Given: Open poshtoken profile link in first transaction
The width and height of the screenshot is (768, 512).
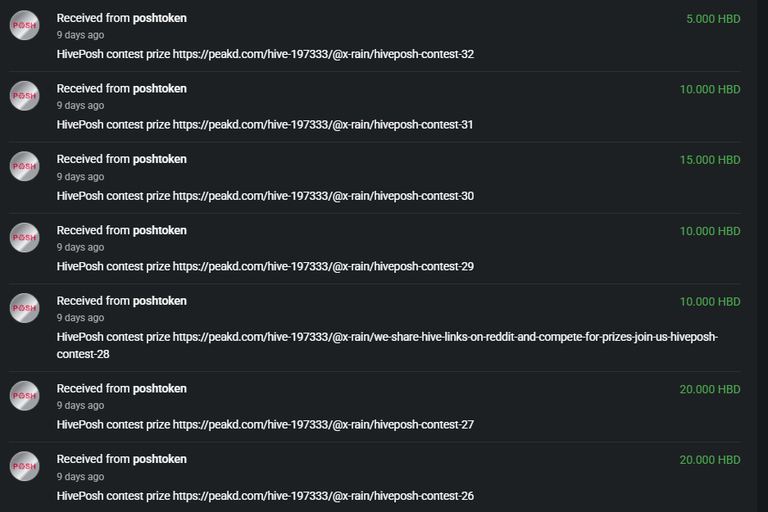Looking at the screenshot, I should coord(160,18).
